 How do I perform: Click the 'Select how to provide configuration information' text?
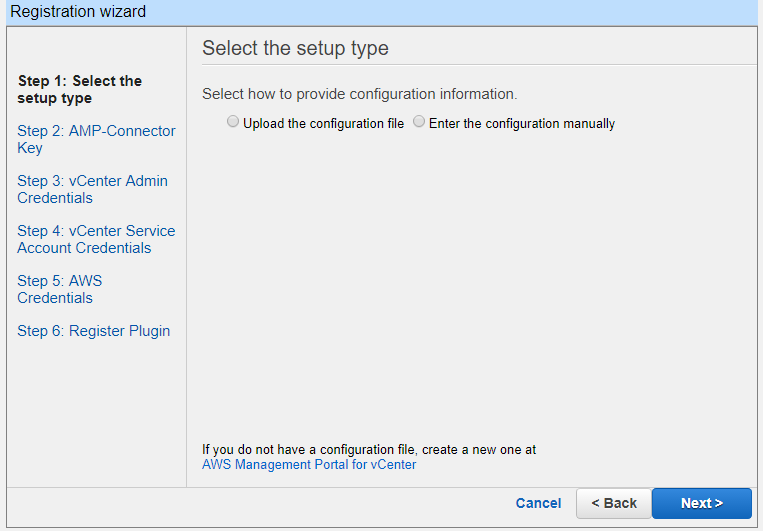[360, 94]
